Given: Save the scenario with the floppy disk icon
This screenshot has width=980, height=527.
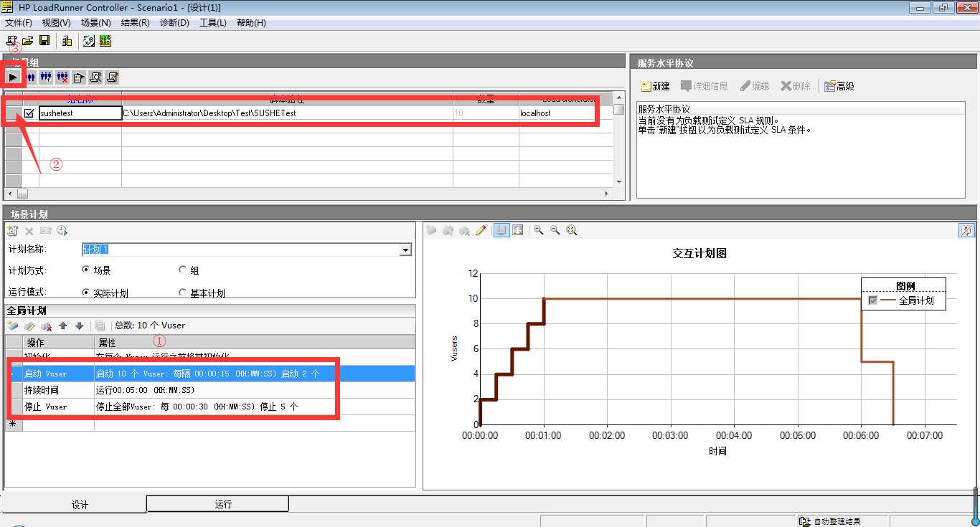Looking at the screenshot, I should (x=44, y=41).
